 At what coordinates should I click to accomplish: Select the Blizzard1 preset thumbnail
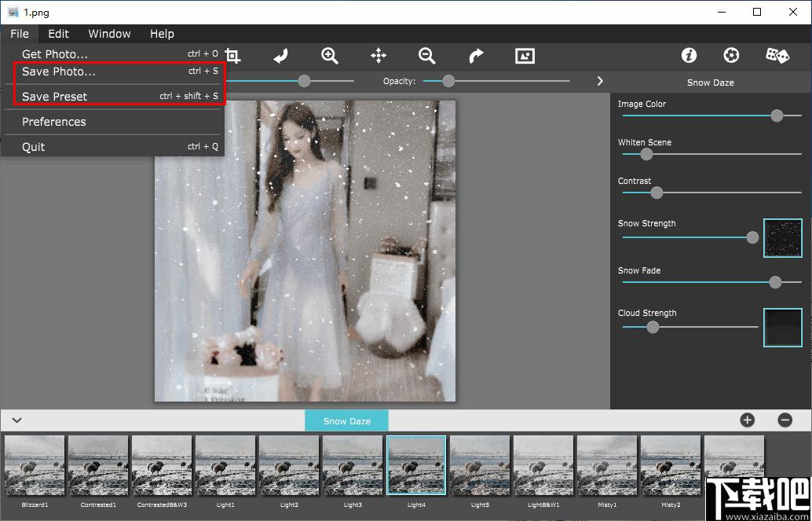click(x=35, y=465)
